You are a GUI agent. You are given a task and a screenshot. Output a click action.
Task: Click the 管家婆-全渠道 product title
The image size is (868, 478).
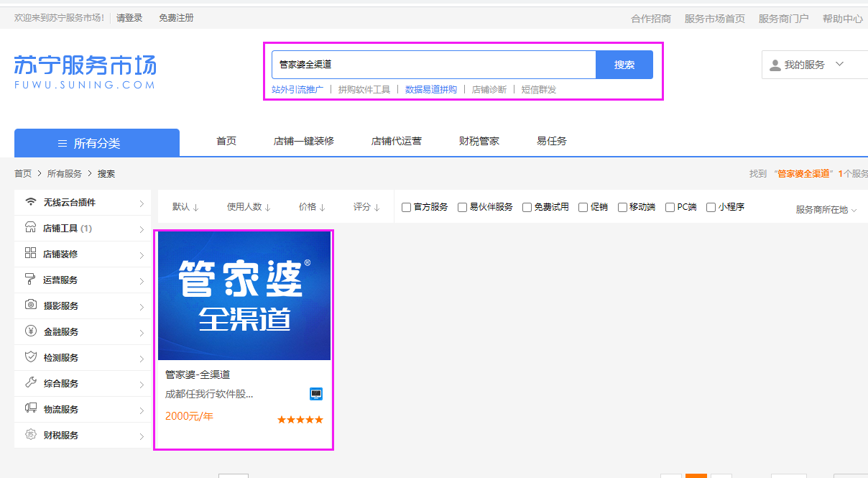(198, 374)
